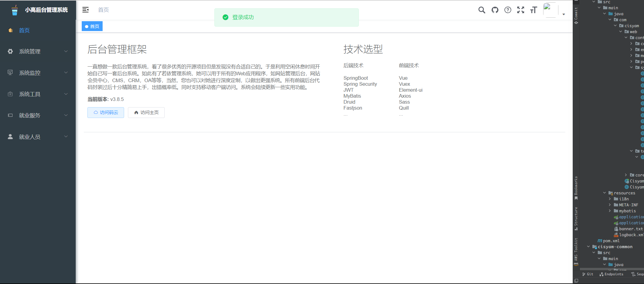This screenshot has height=284, width=644.
Task: Click the toolbox icon of 系统工具
Action: 10,94
